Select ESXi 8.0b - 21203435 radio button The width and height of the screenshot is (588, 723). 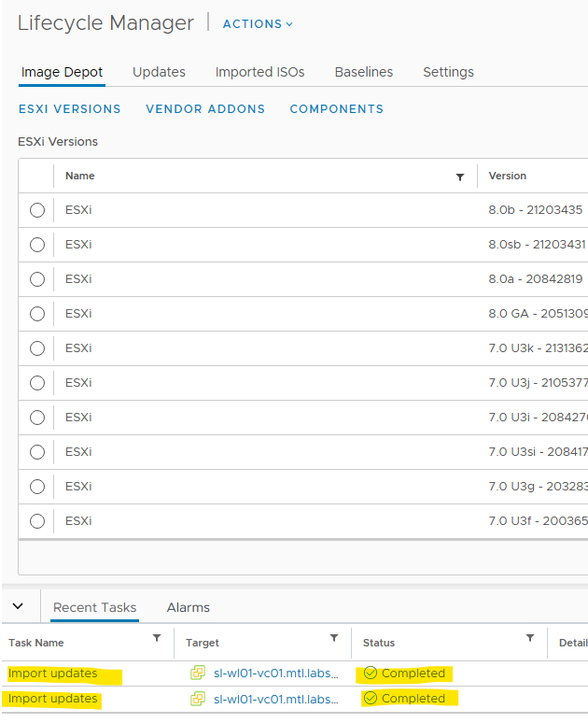pyautogui.click(x=37, y=210)
